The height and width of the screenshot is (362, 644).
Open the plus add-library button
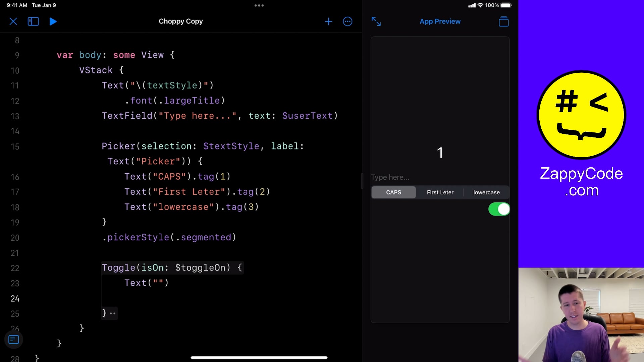point(328,21)
